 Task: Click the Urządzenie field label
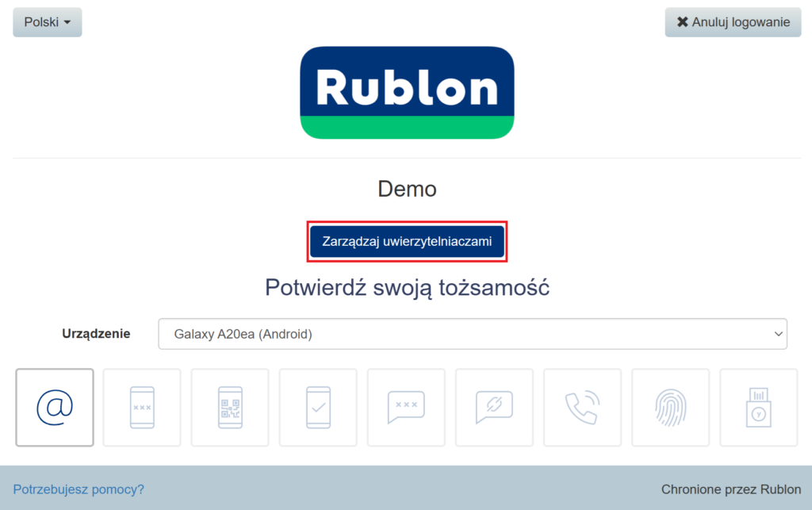tap(96, 334)
